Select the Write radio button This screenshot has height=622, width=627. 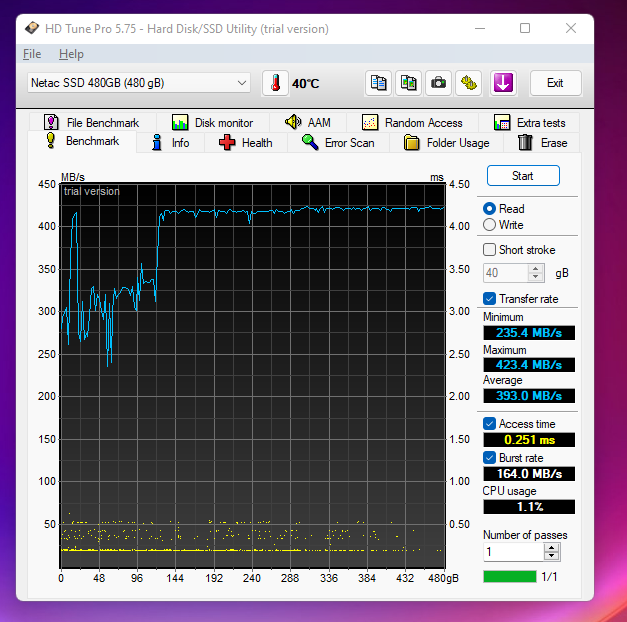click(489, 225)
